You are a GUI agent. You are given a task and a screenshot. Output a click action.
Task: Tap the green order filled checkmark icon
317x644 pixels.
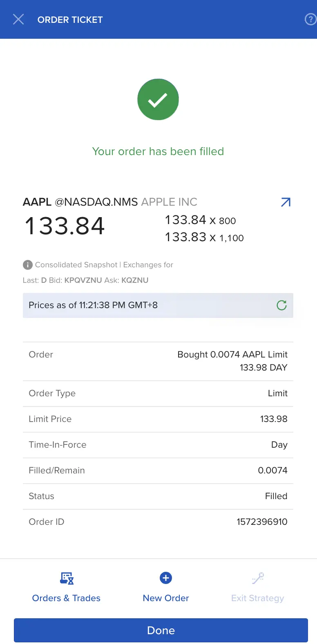pyautogui.click(x=158, y=100)
